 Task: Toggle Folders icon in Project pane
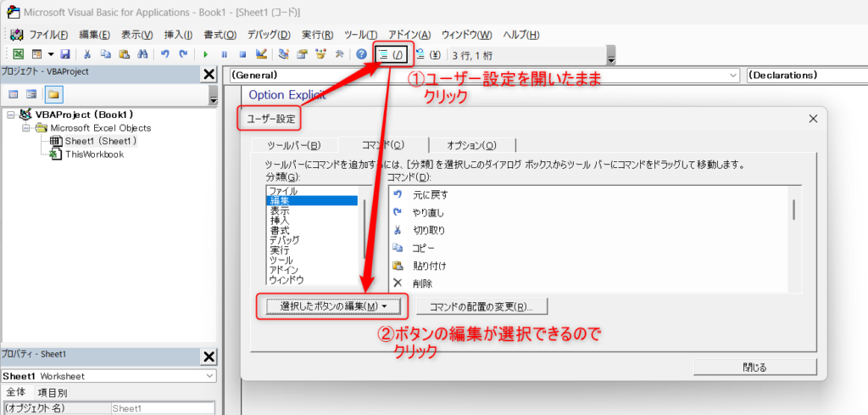[x=53, y=94]
